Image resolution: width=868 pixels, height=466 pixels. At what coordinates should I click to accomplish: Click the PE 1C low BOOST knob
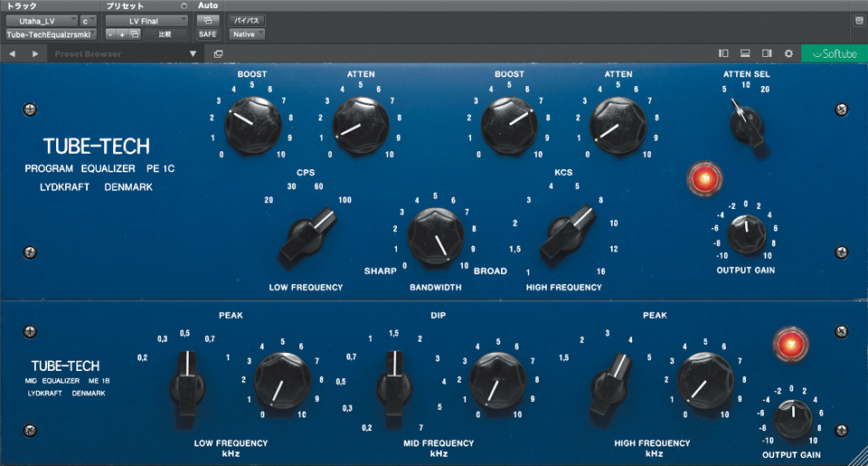point(252,125)
